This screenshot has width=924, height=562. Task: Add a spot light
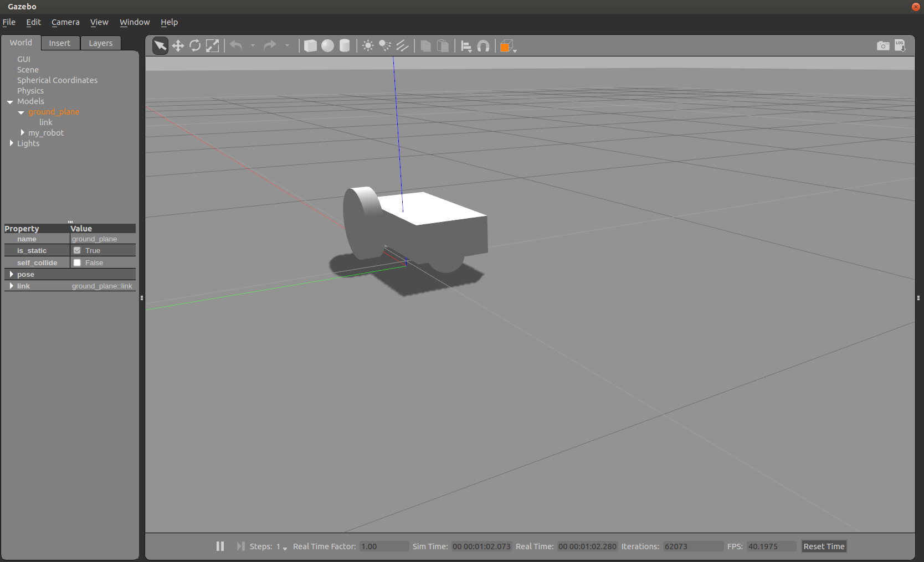pyautogui.click(x=385, y=46)
